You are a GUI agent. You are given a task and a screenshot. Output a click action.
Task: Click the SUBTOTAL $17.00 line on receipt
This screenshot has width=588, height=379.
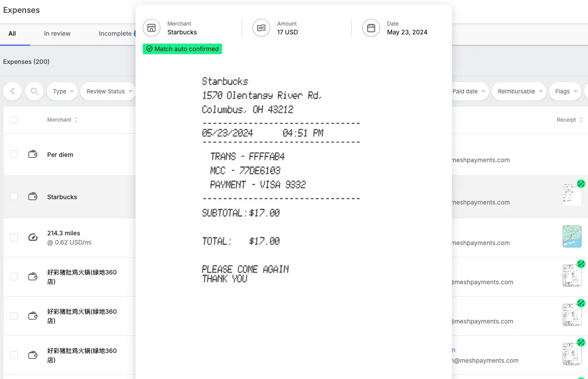241,213
